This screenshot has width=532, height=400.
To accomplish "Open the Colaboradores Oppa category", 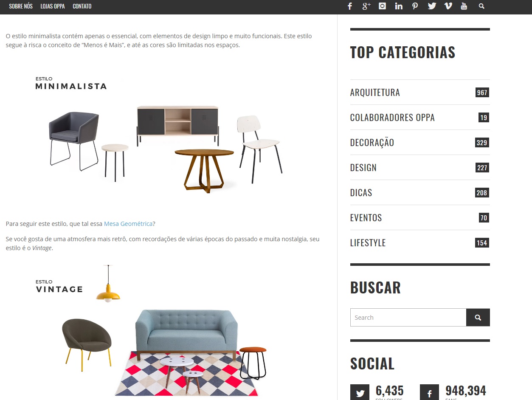I will (392, 118).
